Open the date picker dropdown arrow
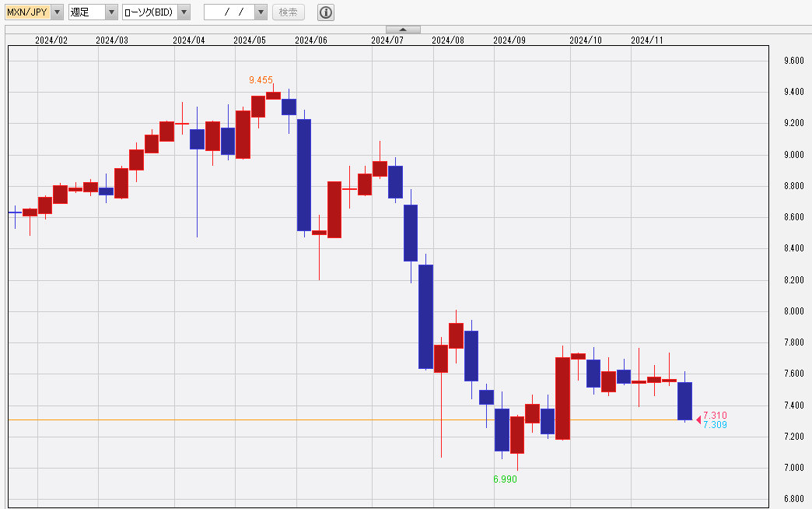 261,12
